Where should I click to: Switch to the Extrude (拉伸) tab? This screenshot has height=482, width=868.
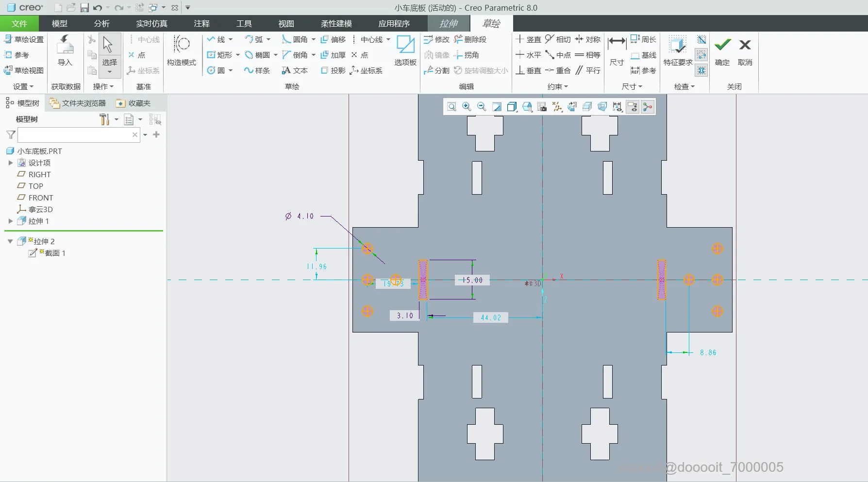click(449, 23)
